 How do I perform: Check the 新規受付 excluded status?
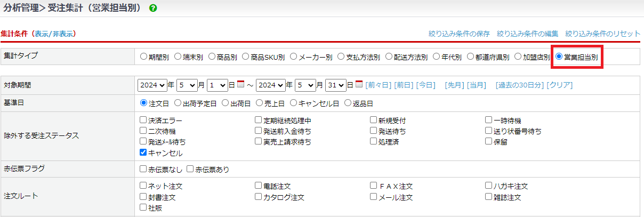point(374,120)
